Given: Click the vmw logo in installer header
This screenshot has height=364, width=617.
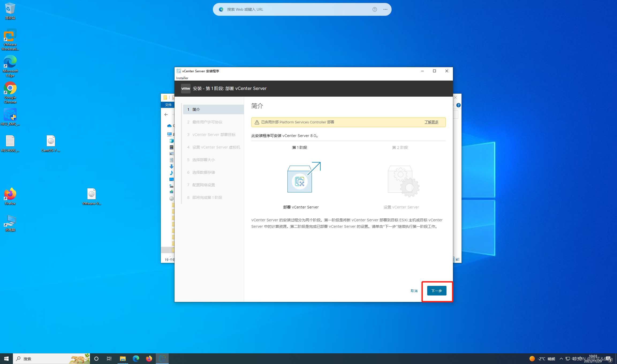Looking at the screenshot, I should [x=186, y=88].
